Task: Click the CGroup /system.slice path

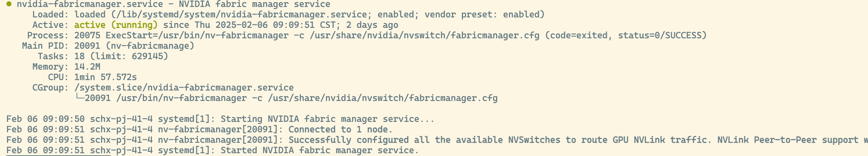Action: click(184, 88)
